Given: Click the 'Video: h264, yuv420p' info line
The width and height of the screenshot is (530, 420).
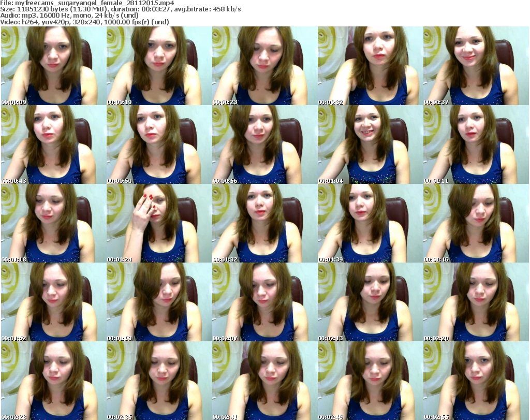Looking at the screenshot, I should (x=84, y=22).
